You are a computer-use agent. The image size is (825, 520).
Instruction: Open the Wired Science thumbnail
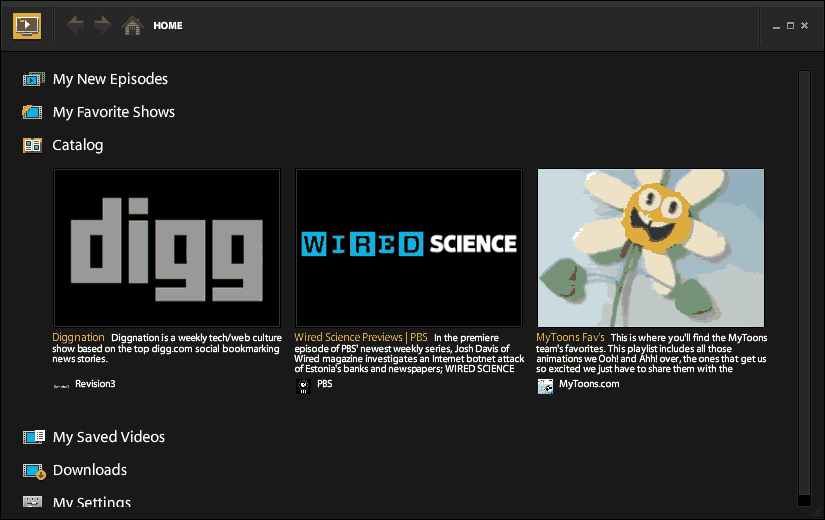pos(409,248)
